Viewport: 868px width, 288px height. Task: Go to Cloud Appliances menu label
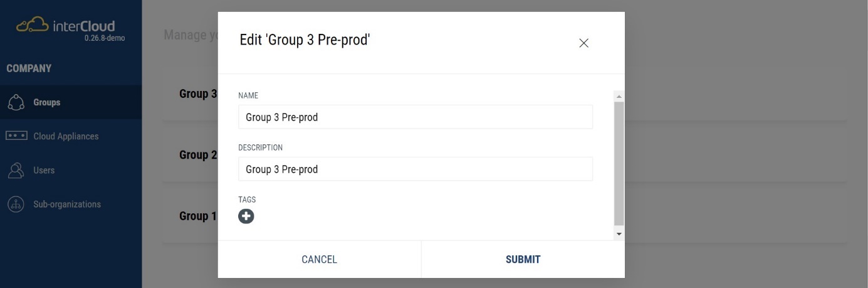[66, 136]
